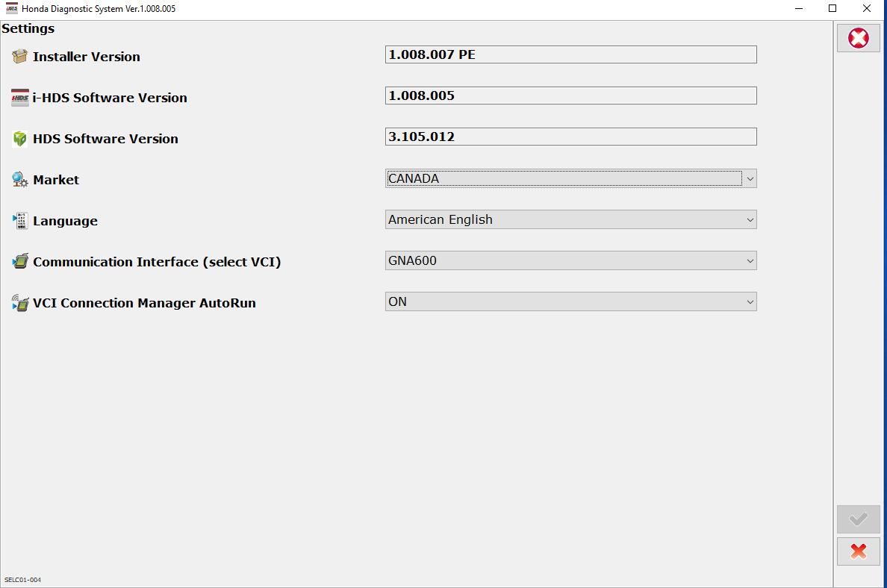Viewport: 887px width, 588px height.
Task: Click the Communication Interface (select VCI) label
Action: (157, 262)
